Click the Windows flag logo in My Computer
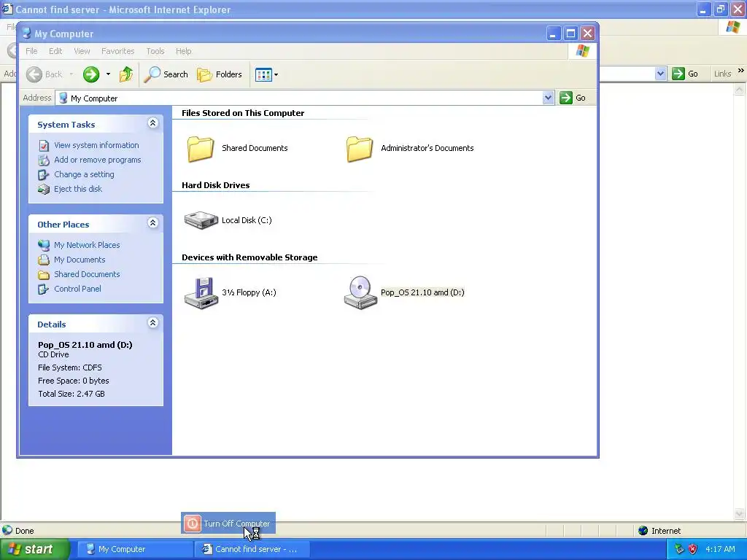 point(582,51)
